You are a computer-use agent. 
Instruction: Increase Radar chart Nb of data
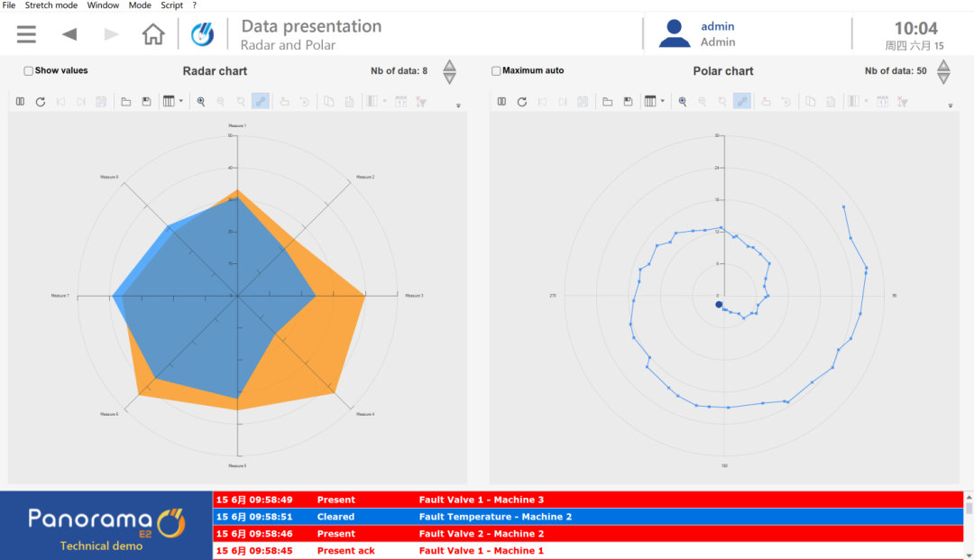pyautogui.click(x=449, y=66)
